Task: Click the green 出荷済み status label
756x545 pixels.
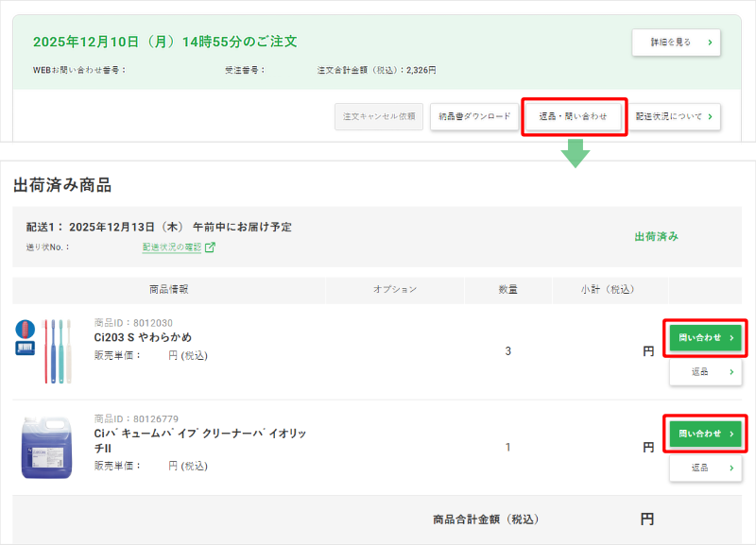Action: (656, 236)
